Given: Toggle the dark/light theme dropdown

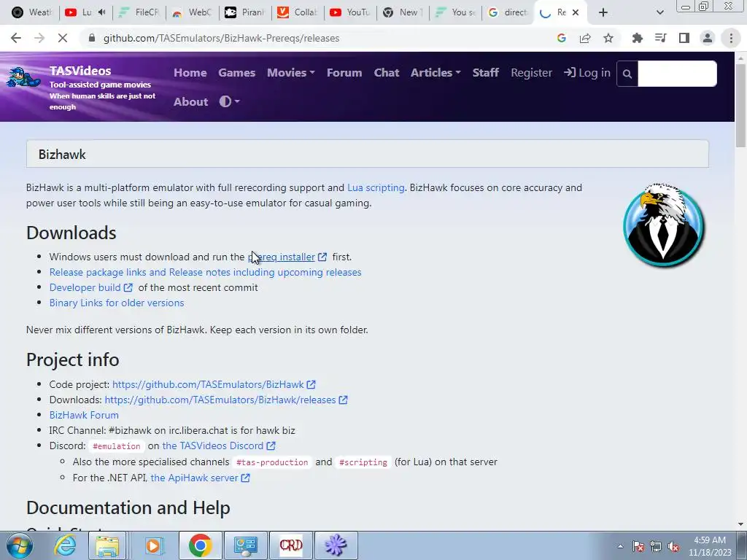Looking at the screenshot, I should coord(229,101).
